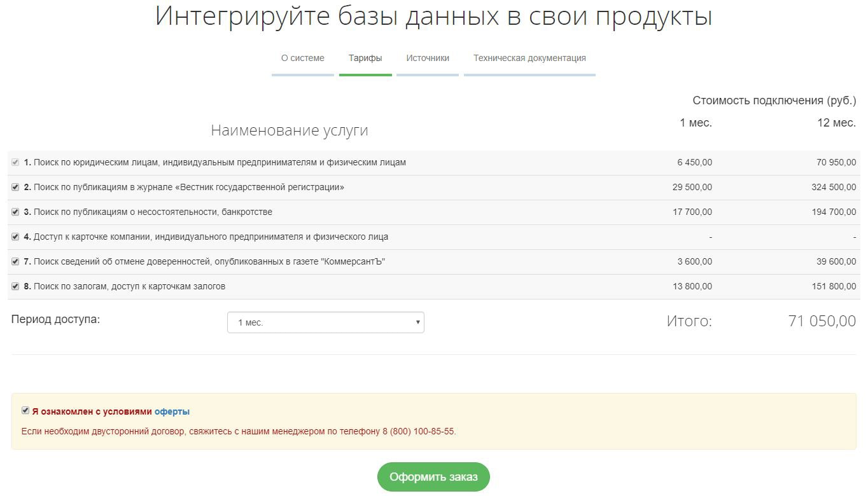
Task: Follow the «оферты» link
Action: click(x=172, y=411)
